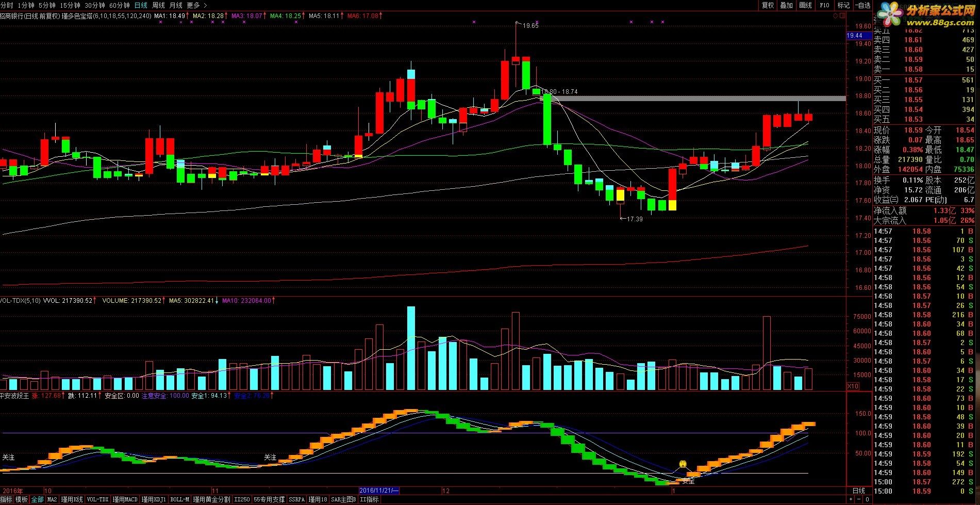Click the diamond icon above the price axis
The height and width of the screenshot is (505, 980).
(835, 16)
